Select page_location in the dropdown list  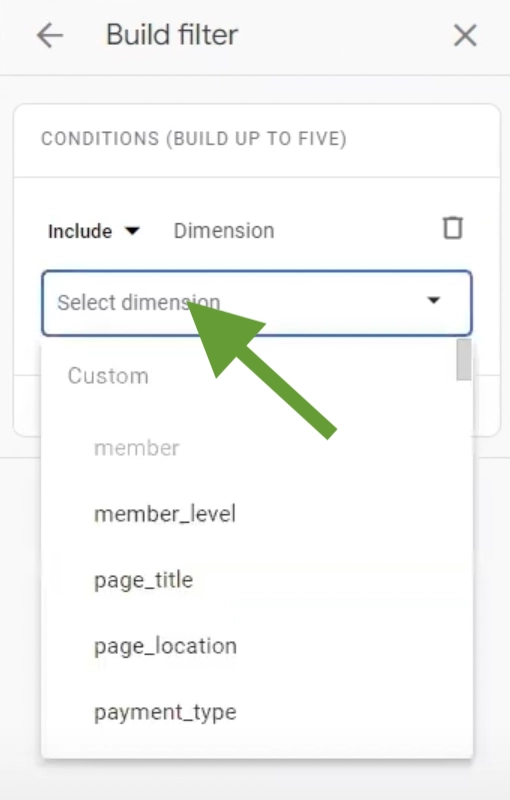click(165, 646)
